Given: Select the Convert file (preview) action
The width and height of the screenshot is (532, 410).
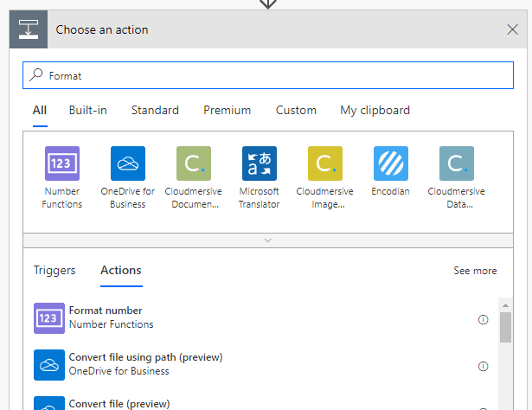Looking at the screenshot, I should [x=260, y=403].
